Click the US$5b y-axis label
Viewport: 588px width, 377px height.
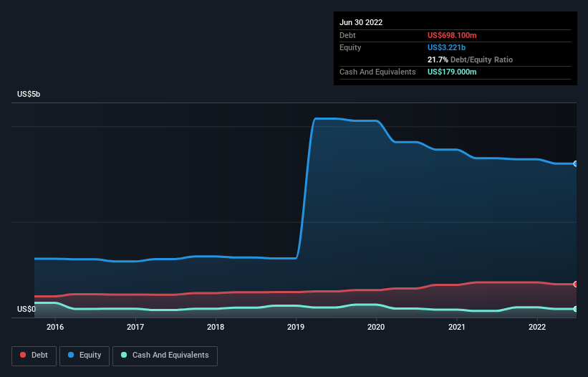click(x=29, y=94)
